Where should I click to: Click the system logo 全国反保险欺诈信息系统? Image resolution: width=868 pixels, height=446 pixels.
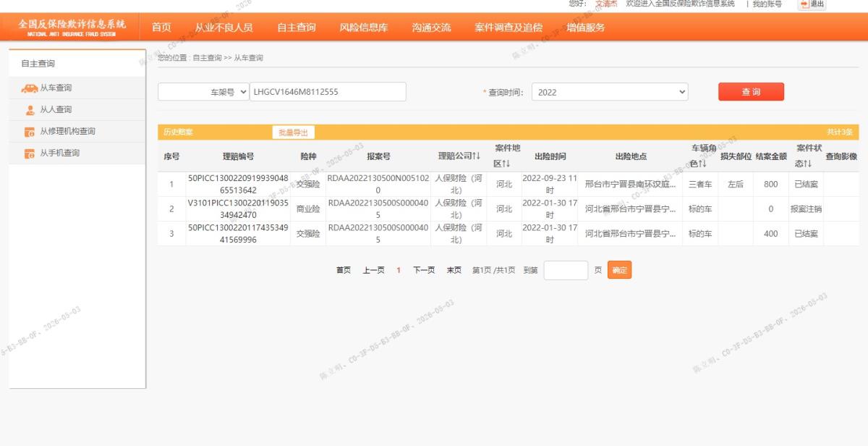pyautogui.click(x=72, y=27)
